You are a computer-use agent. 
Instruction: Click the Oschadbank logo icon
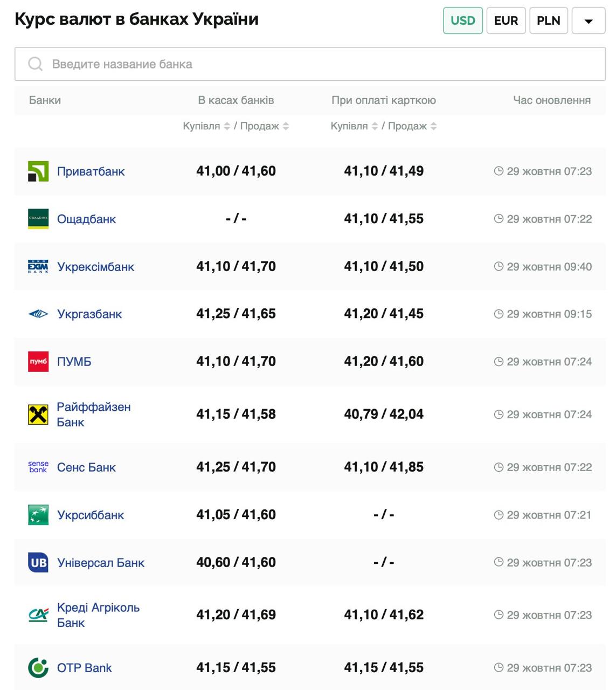pos(38,219)
